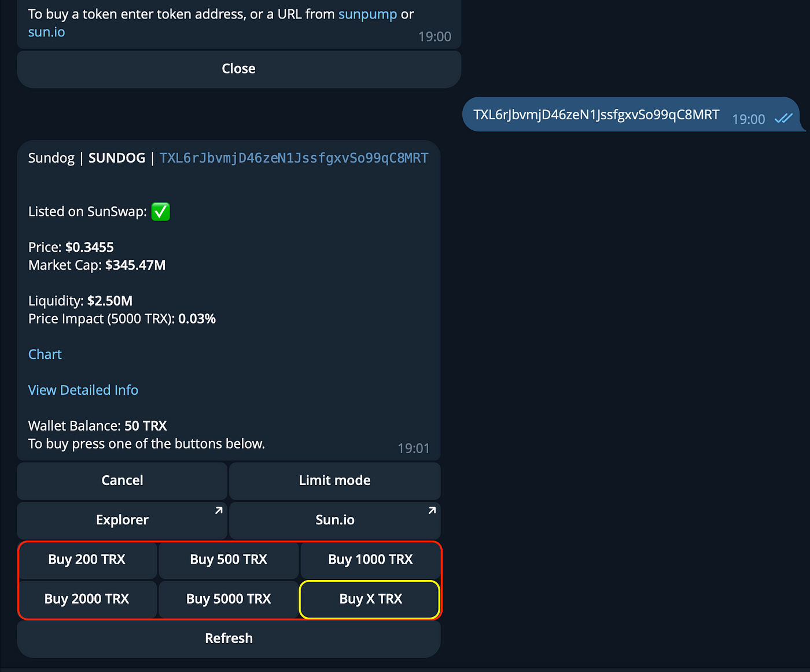The image size is (810, 672).
Task: Open View Detailed Info link
Action: 83,390
